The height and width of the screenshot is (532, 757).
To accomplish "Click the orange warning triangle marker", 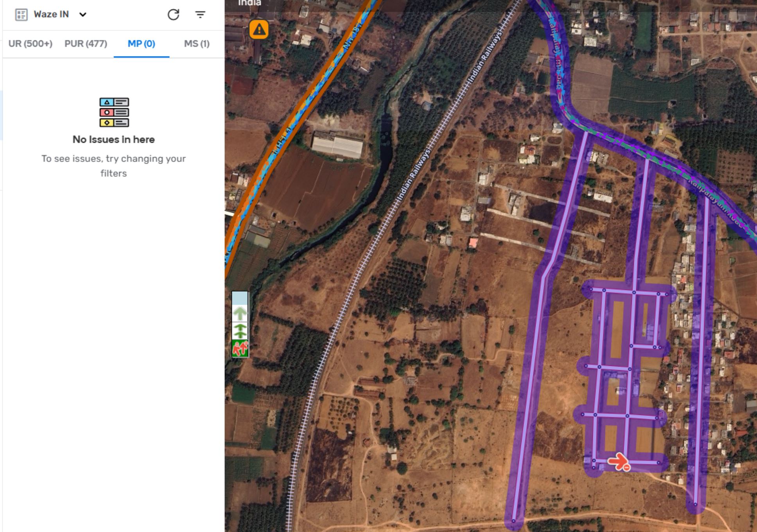I will tap(259, 30).
